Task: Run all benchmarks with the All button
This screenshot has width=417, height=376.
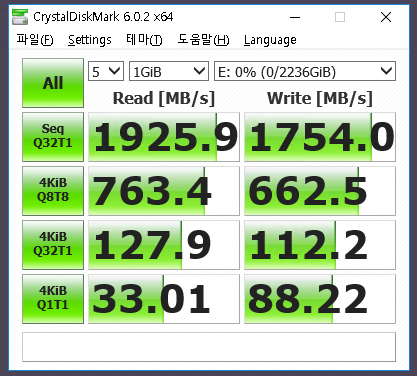Action: click(53, 83)
